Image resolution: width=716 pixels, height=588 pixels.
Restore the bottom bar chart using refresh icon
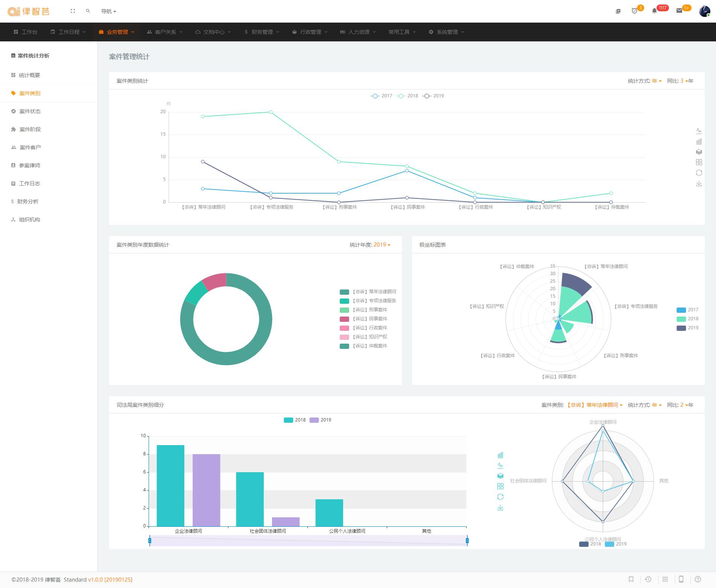point(500,497)
